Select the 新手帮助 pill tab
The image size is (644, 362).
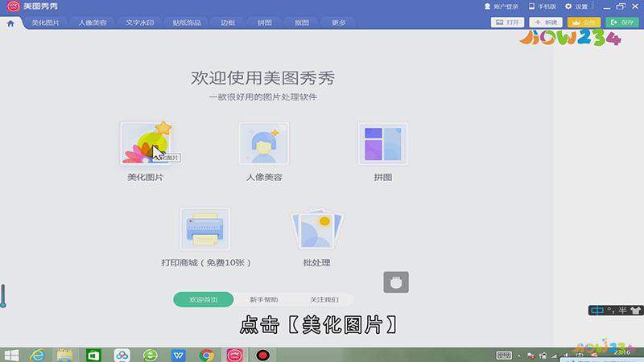pyautogui.click(x=264, y=299)
